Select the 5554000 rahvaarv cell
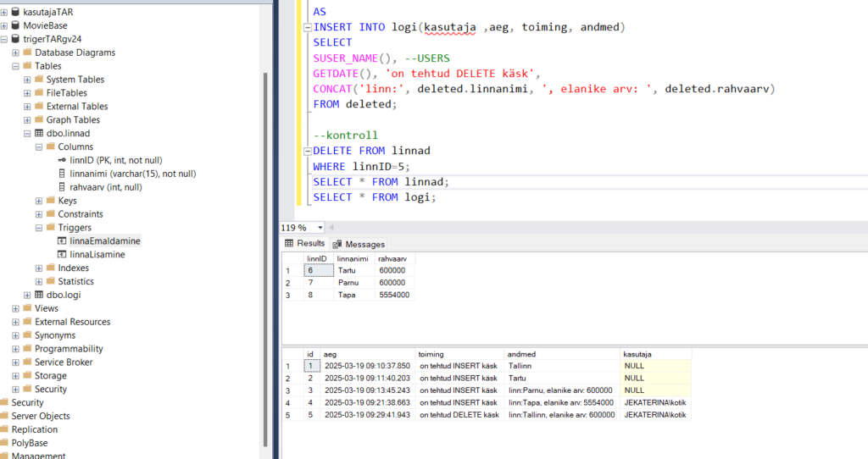Viewport: 868px width, 459px height. click(395, 295)
